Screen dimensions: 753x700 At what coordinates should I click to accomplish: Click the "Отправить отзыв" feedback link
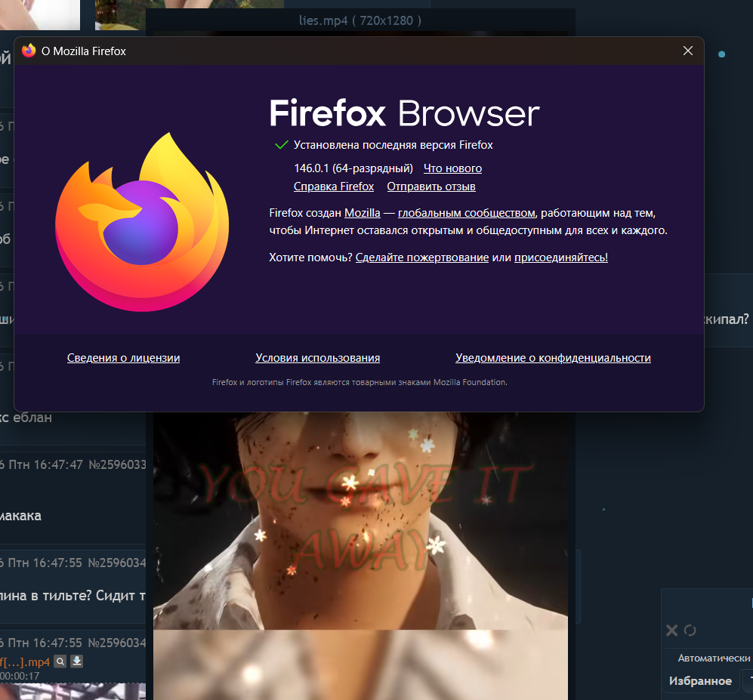431,187
